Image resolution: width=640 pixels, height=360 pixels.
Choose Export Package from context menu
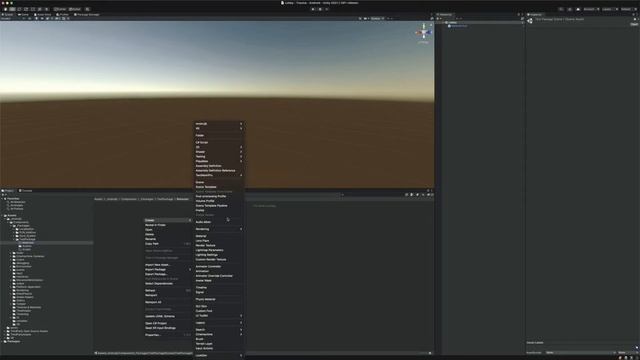[167, 274]
